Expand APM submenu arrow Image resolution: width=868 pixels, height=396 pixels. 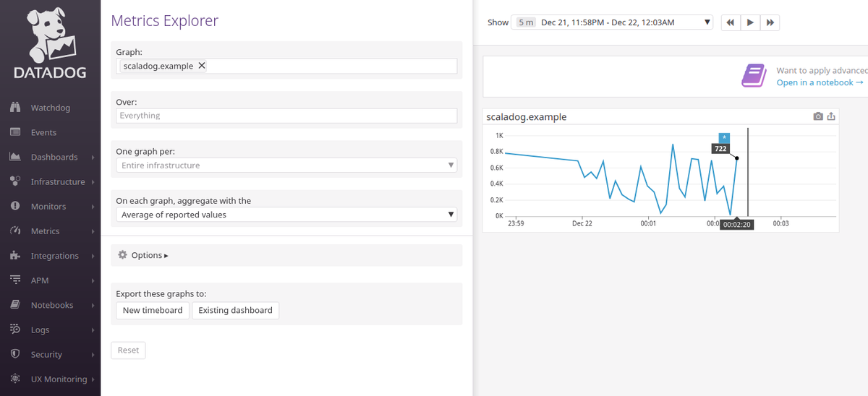(x=93, y=280)
